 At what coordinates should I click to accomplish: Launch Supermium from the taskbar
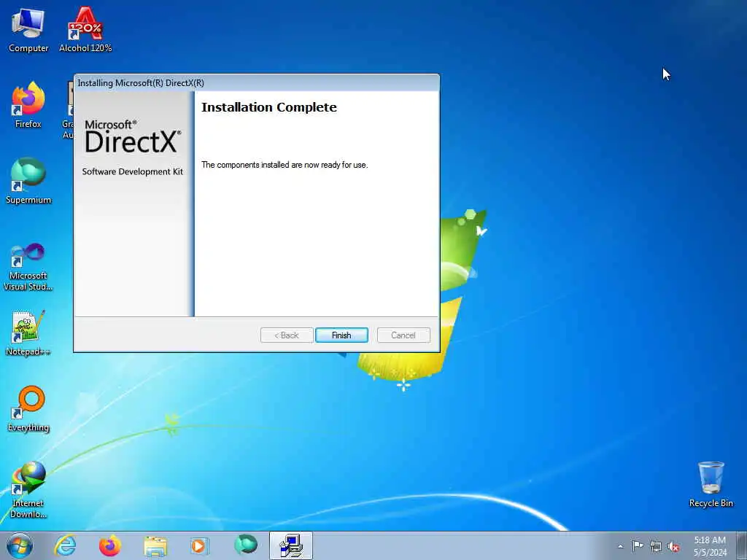tap(246, 545)
